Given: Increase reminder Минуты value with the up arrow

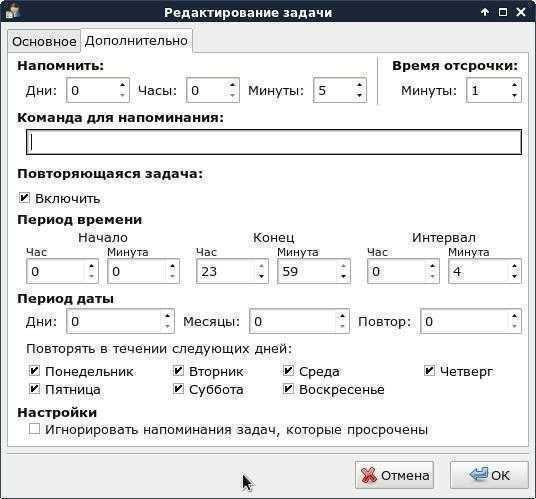Looking at the screenshot, I should click(x=359, y=85).
